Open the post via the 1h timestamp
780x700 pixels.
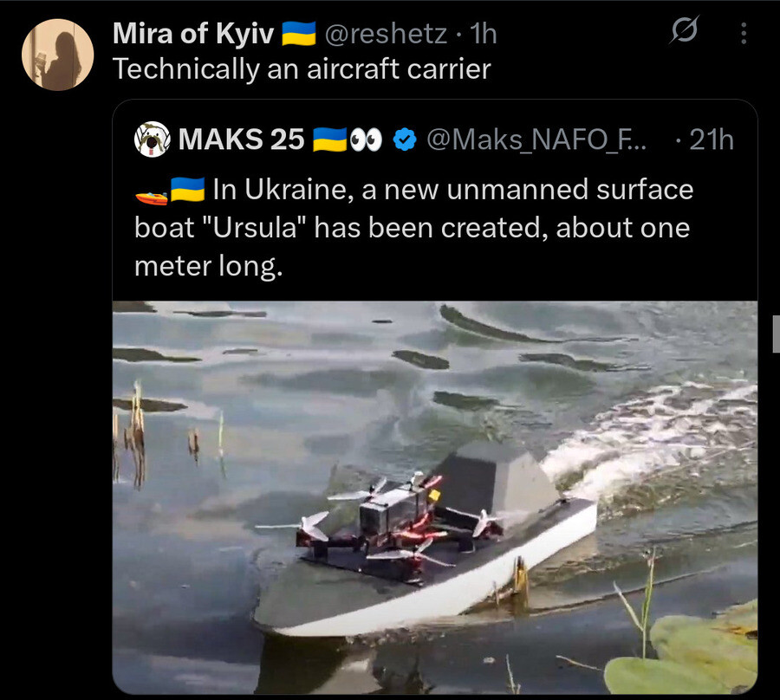point(483,34)
